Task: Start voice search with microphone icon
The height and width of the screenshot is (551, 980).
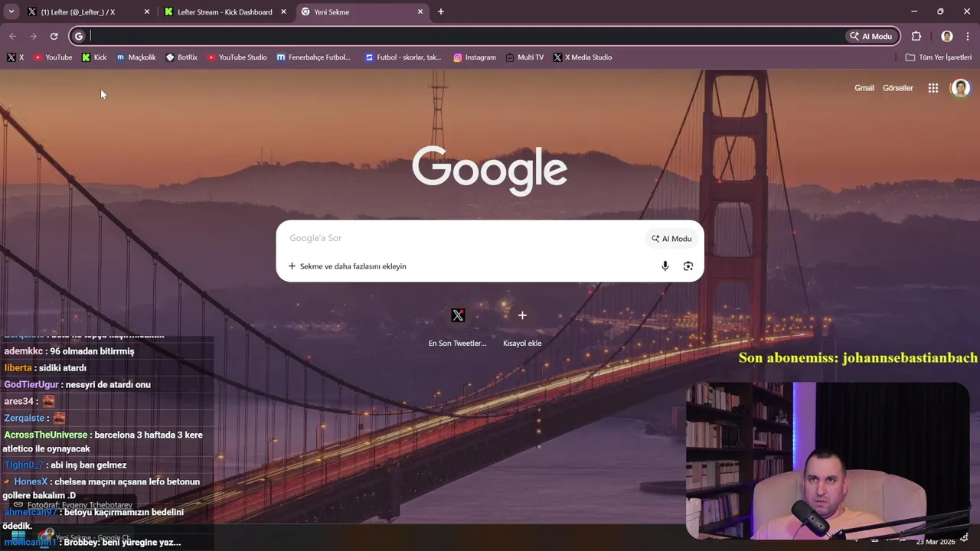Action: pos(665,266)
